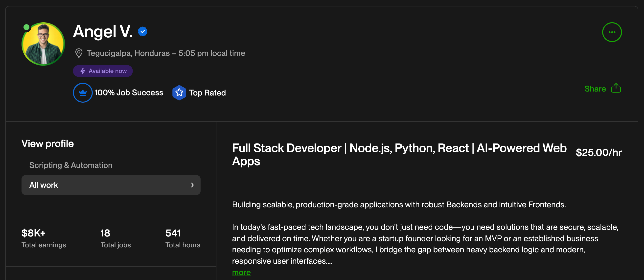Screen dimensions: 644x280
Task: Expand the All work chevron arrow
Action: pyautogui.click(x=192, y=185)
